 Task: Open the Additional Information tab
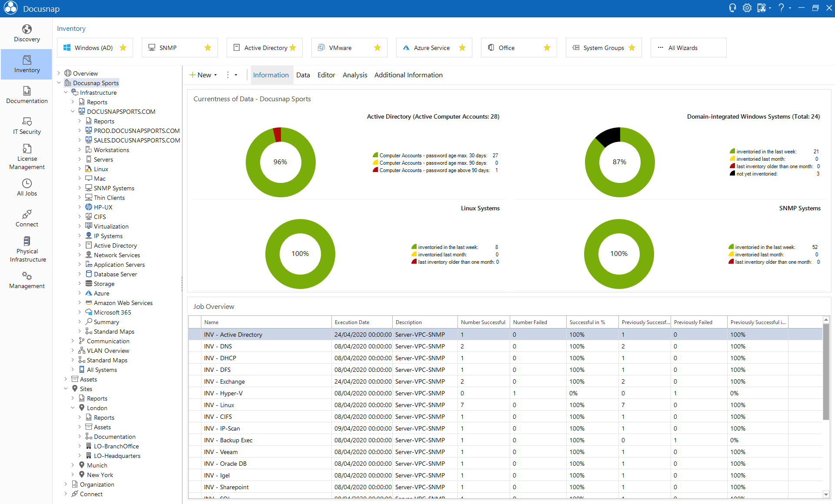tap(408, 75)
